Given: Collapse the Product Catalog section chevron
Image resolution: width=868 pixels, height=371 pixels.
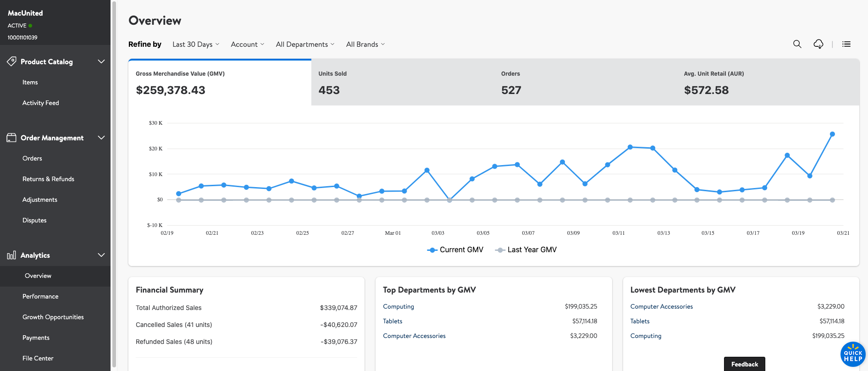Looking at the screenshot, I should click(101, 61).
